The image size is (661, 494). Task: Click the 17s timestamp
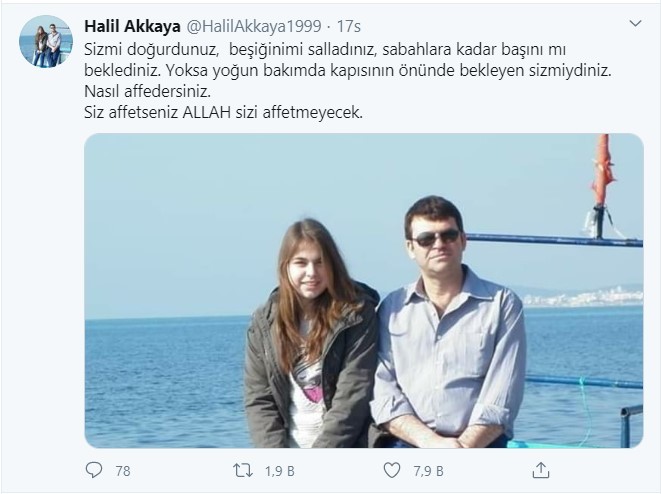click(x=349, y=26)
